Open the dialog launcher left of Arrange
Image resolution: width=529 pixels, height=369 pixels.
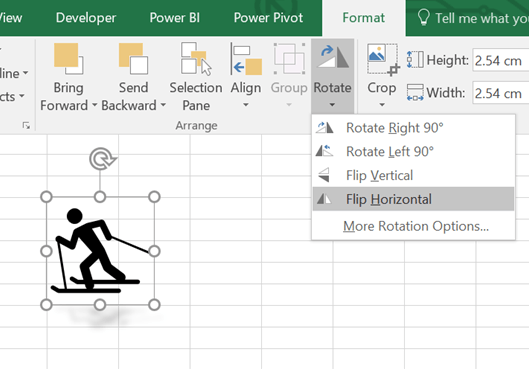[x=26, y=125]
